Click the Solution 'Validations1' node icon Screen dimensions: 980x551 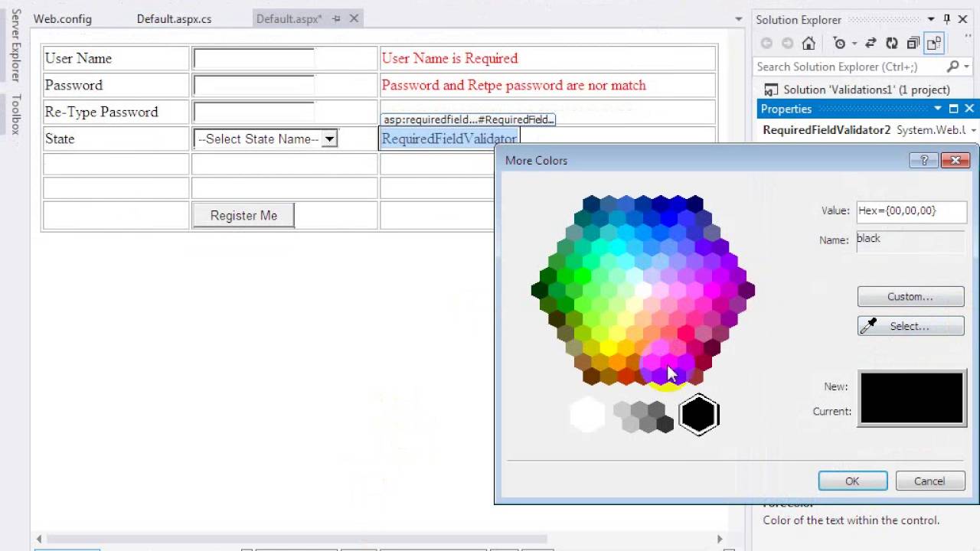click(771, 90)
